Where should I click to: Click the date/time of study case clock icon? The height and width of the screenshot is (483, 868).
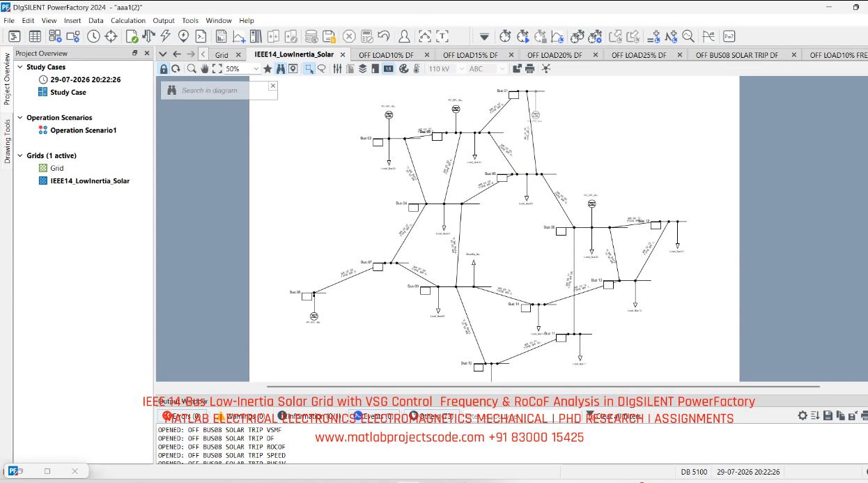(93, 36)
